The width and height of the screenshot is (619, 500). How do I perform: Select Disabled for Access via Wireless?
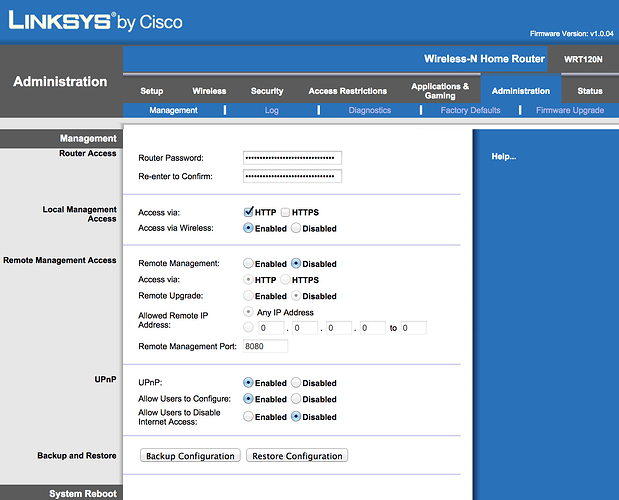click(x=296, y=228)
